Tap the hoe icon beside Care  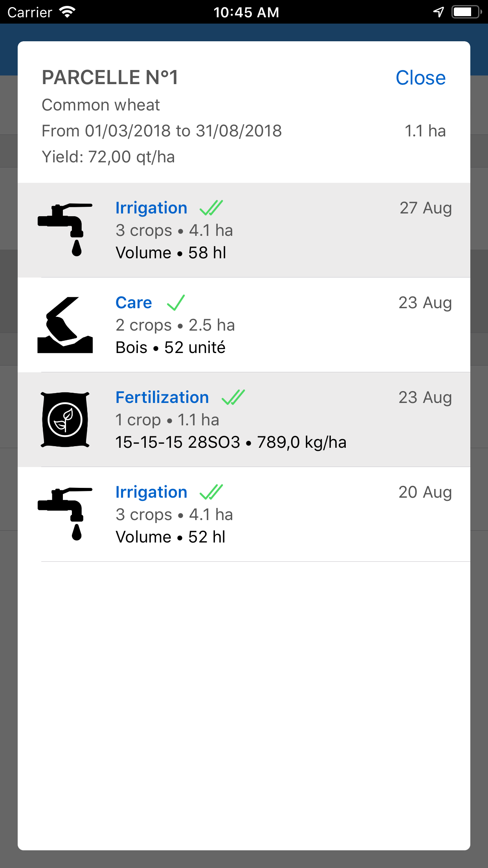[x=65, y=325]
